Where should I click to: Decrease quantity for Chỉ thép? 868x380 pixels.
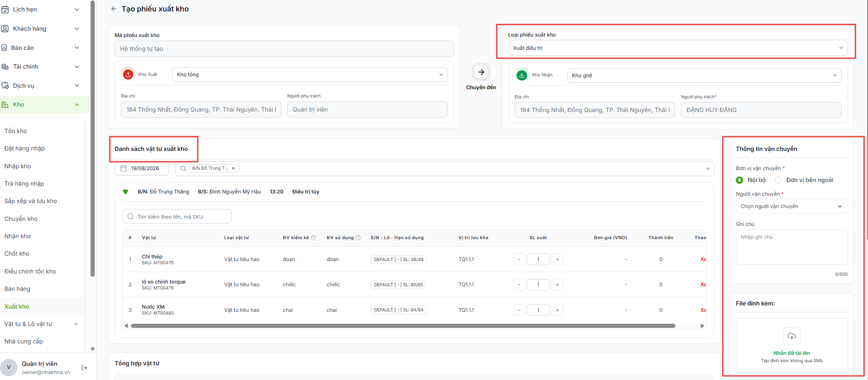[x=519, y=259]
